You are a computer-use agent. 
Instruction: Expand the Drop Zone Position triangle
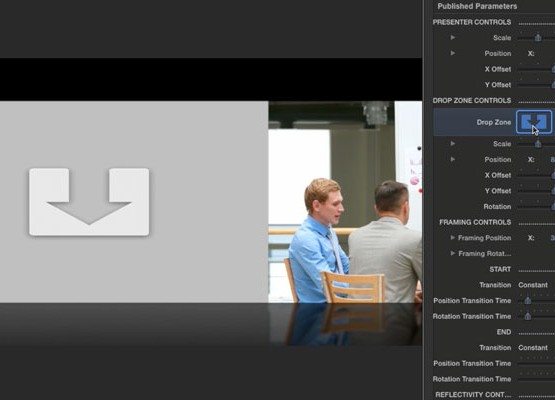pos(453,159)
